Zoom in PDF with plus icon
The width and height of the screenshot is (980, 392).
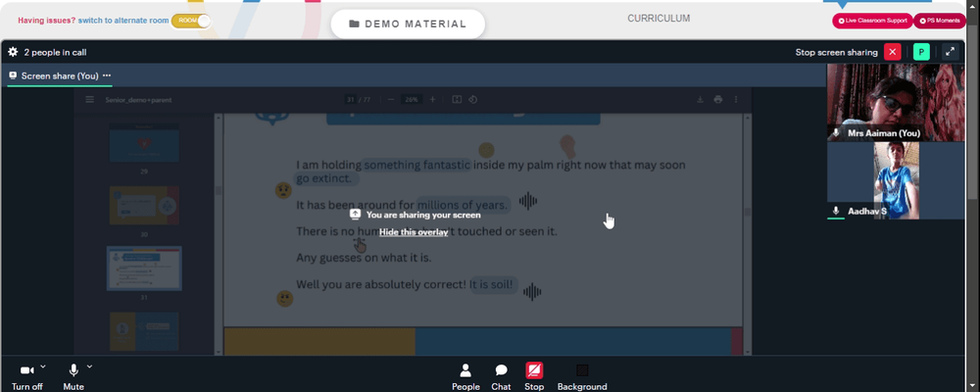point(432,99)
